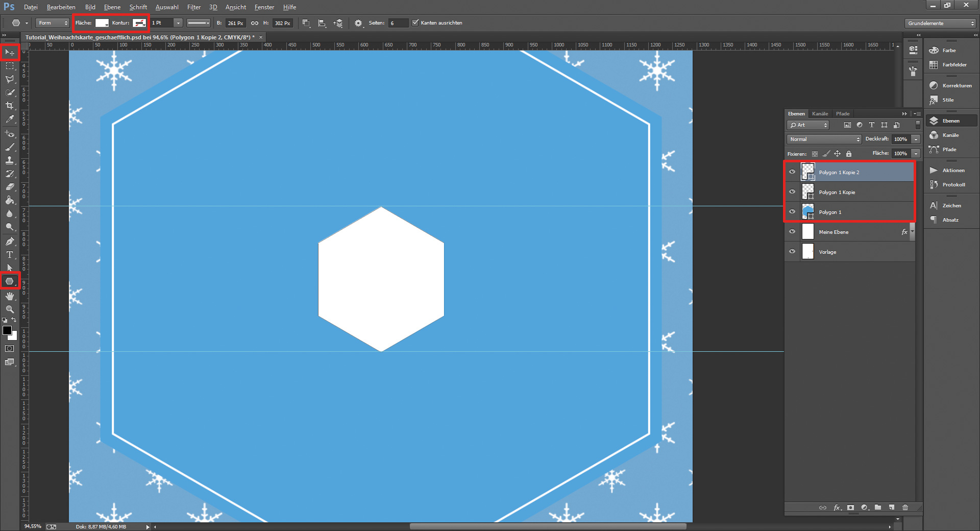Click the Fläche fill color swatch
The width and height of the screenshot is (980, 531).
(102, 23)
